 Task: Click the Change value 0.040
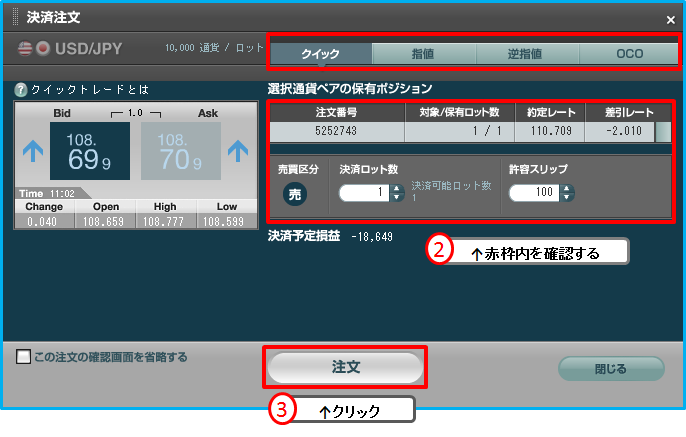tap(42, 222)
